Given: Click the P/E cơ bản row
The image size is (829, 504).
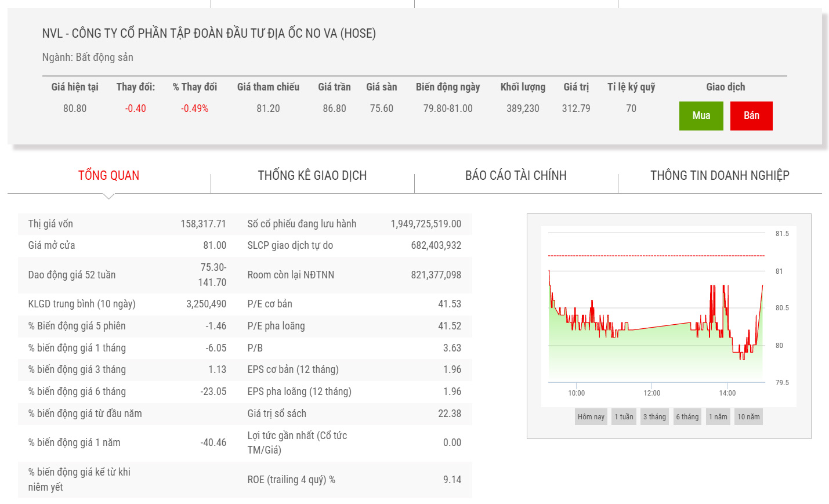Looking at the screenshot, I should tap(354, 304).
